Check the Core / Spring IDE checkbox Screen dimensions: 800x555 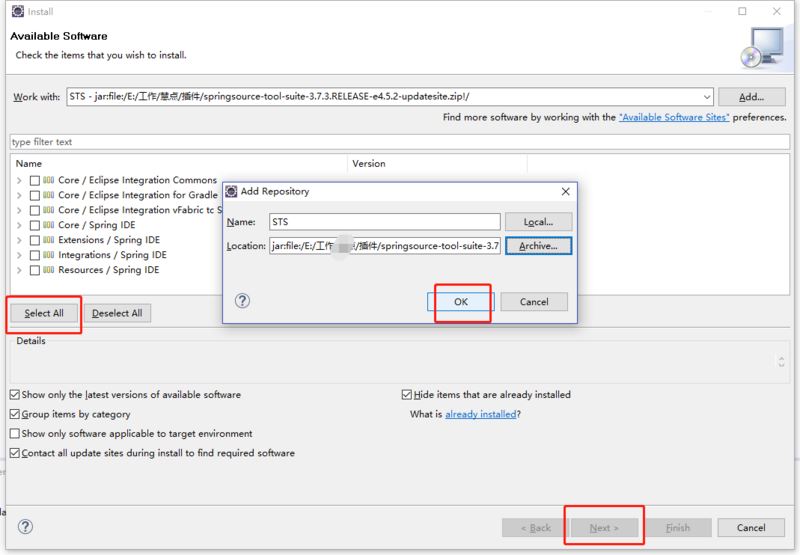[x=35, y=225]
